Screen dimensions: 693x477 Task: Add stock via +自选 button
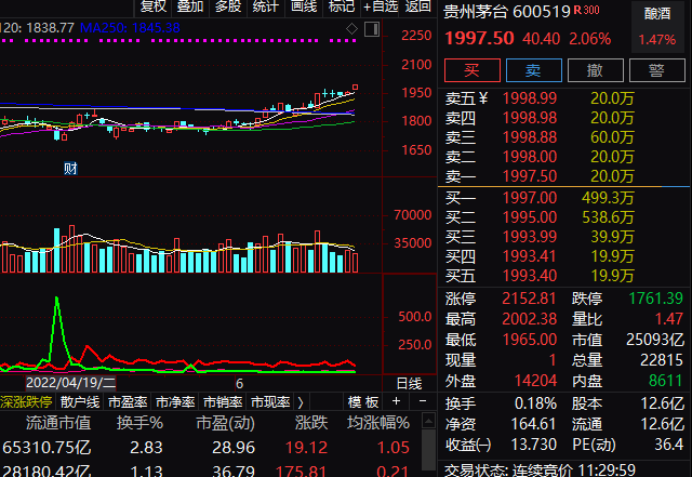(380, 6)
